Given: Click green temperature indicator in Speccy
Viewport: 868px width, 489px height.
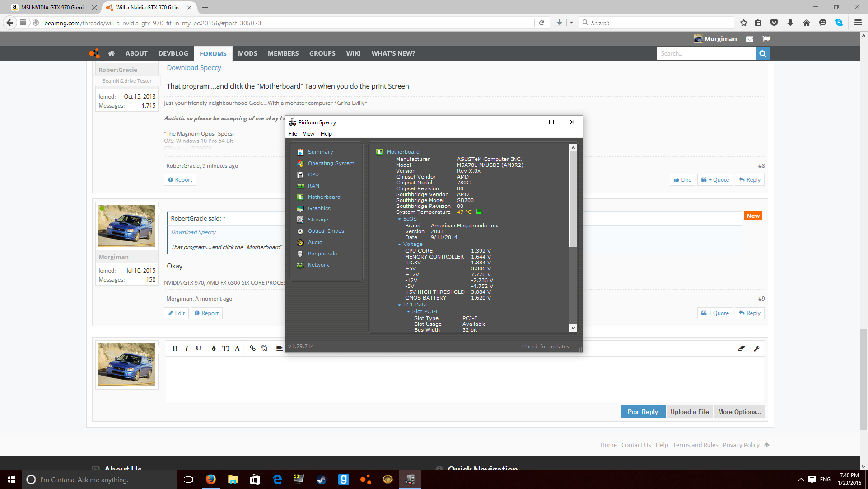Looking at the screenshot, I should 479,212.
